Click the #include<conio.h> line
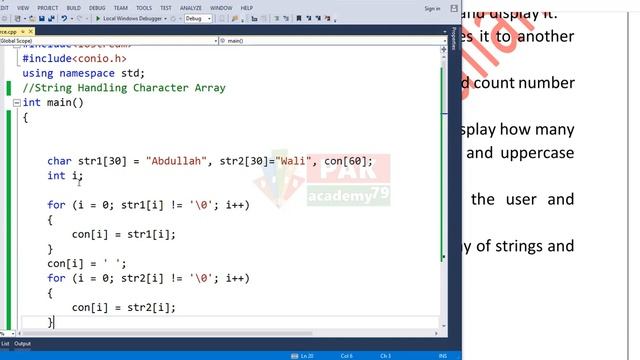 point(75,58)
